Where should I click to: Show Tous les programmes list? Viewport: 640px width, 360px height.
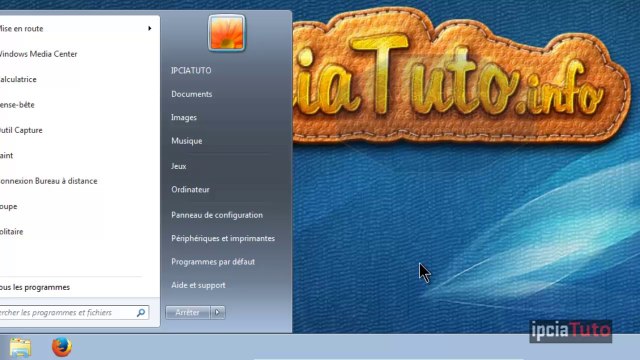(x=35, y=287)
